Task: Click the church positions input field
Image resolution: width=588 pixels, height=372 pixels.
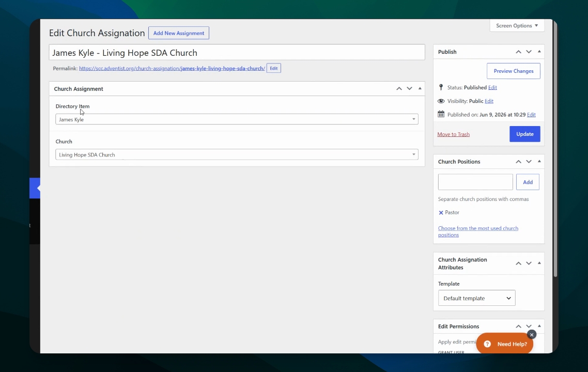Action: point(475,182)
